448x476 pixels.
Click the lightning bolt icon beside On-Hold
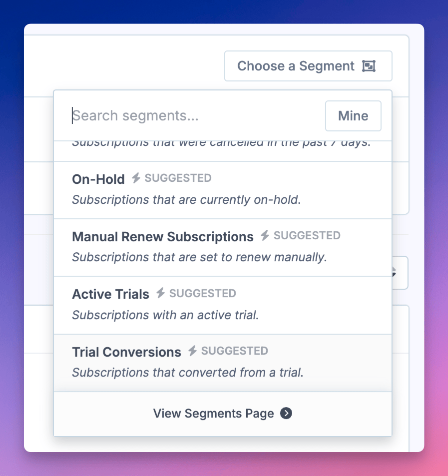pos(136,178)
